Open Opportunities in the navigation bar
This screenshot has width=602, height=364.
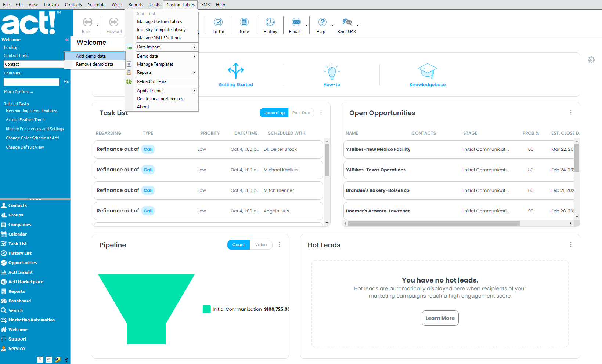pos(22,263)
